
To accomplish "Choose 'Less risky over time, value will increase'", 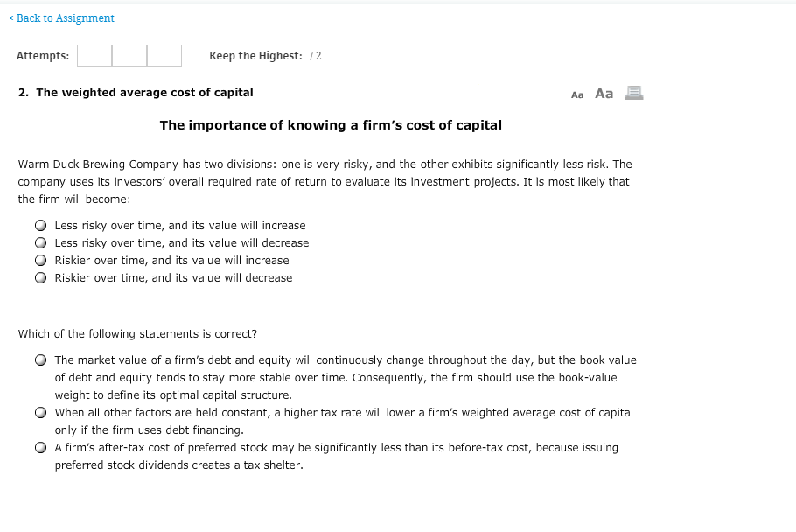I will 41,226.
